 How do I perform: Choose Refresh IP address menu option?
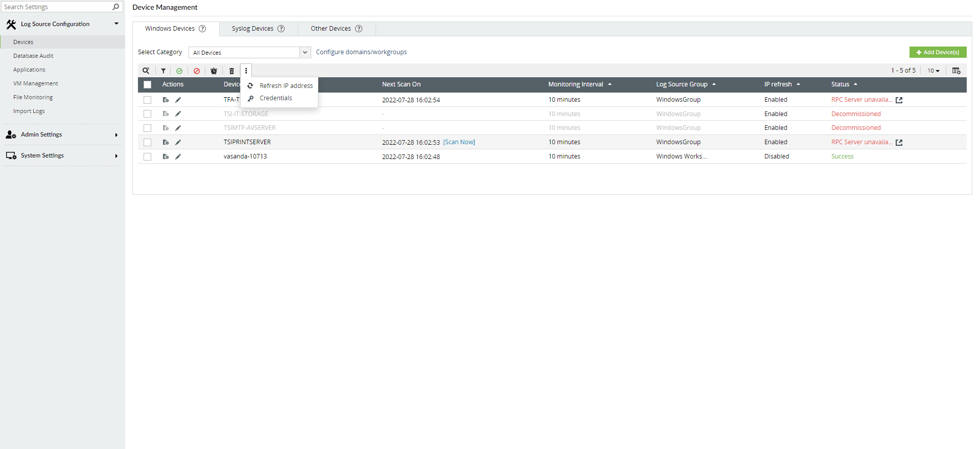(x=279, y=86)
